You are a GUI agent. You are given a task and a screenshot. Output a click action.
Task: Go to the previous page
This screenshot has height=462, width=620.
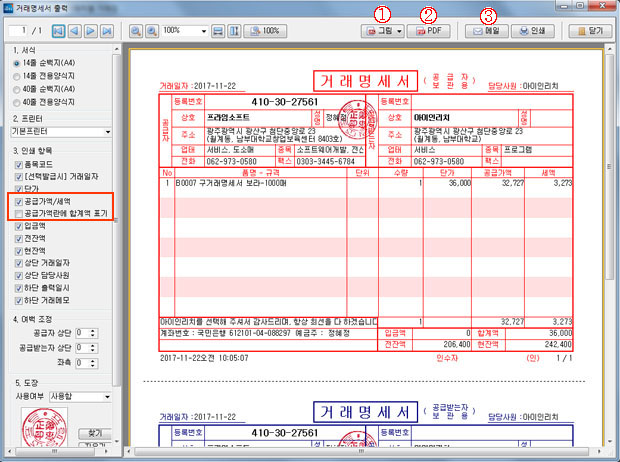click(x=73, y=31)
